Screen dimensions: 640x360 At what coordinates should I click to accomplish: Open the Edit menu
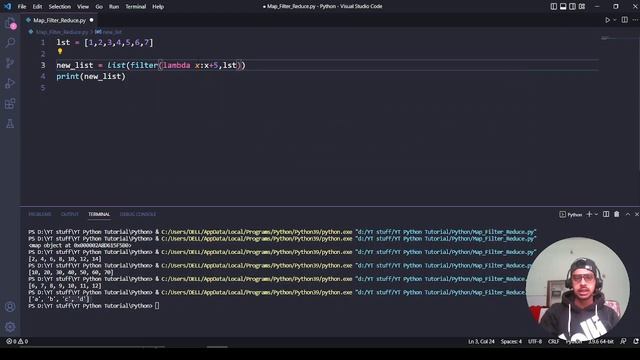click(x=37, y=7)
